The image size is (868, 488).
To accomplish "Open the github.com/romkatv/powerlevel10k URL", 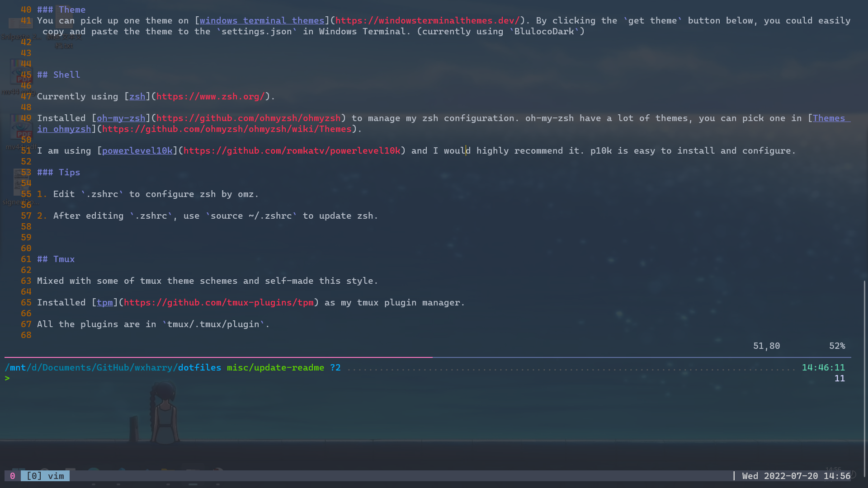I will 292,151.
